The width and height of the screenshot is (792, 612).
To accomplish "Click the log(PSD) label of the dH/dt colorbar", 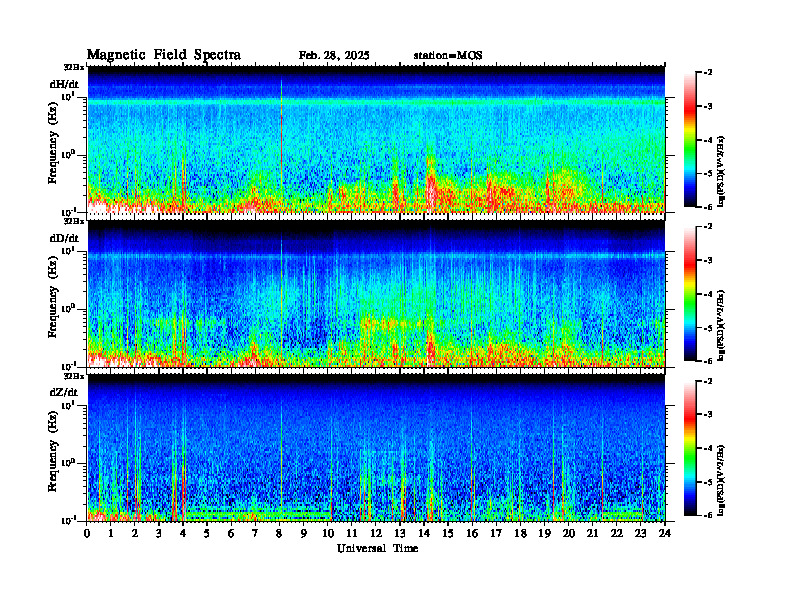I will coord(721,171).
